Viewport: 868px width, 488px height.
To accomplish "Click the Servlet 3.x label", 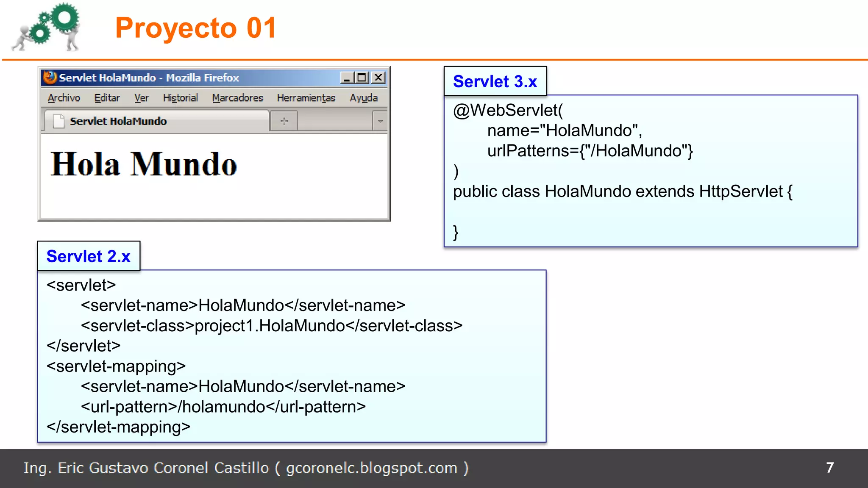I will 495,81.
